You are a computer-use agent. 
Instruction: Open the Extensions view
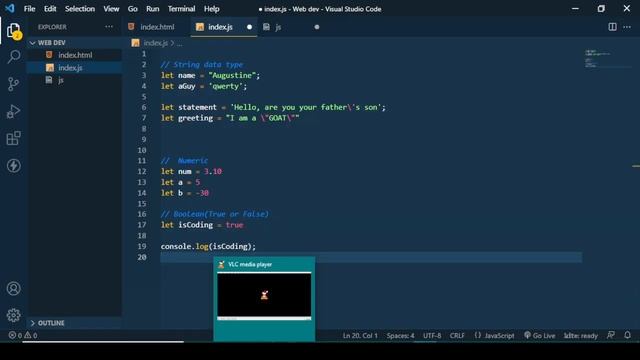click(13, 138)
